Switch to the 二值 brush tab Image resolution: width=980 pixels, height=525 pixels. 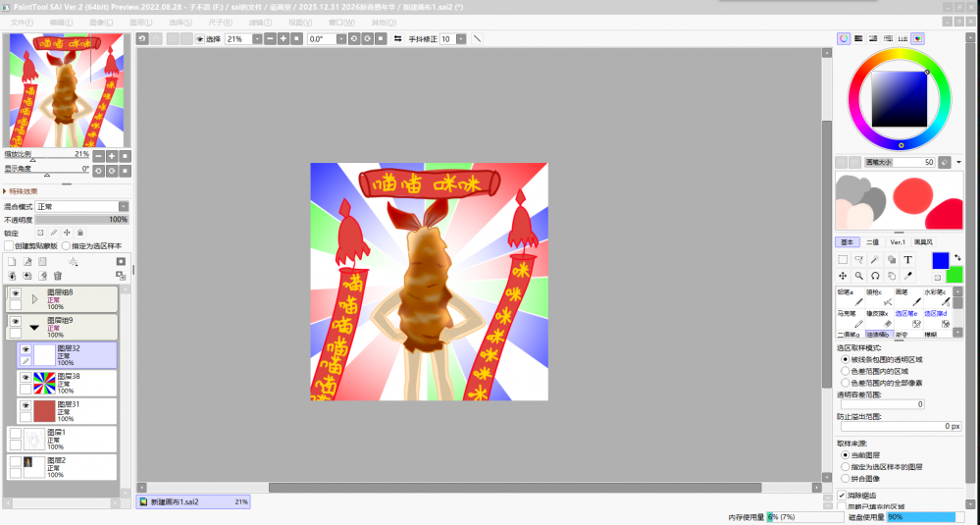872,241
